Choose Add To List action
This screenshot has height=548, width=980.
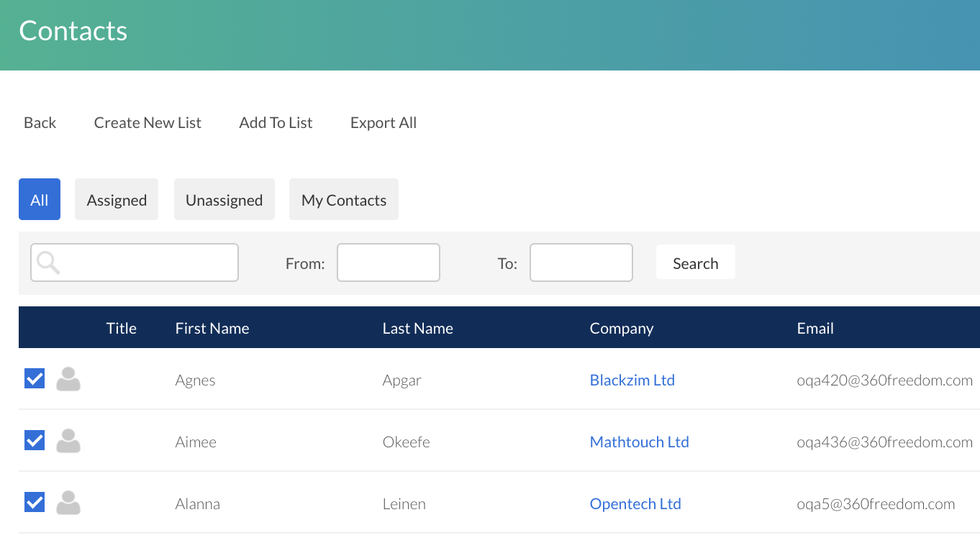(276, 123)
